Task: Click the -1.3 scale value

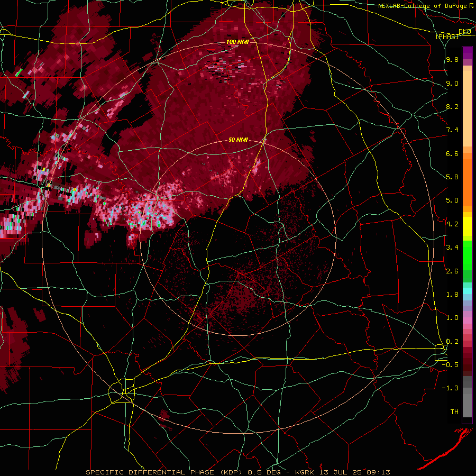Action: (x=450, y=388)
